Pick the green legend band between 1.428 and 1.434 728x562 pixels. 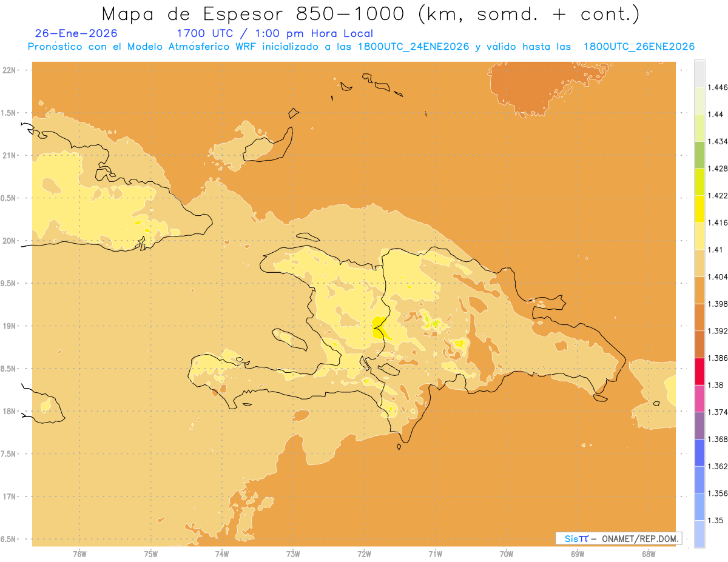click(699, 155)
